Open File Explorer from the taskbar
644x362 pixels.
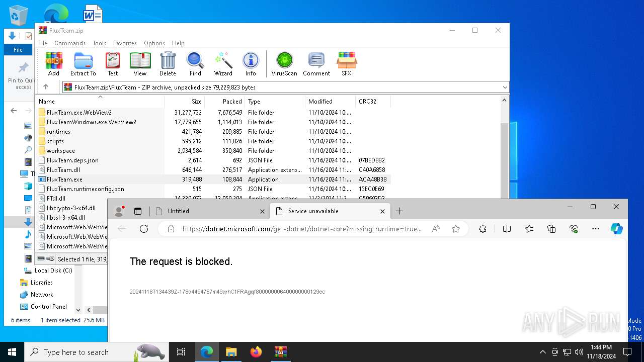231,352
